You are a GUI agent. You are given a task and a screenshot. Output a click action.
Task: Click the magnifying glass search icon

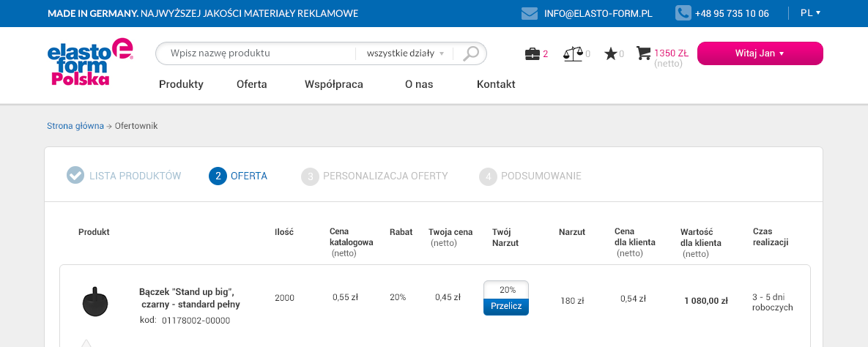470,53
